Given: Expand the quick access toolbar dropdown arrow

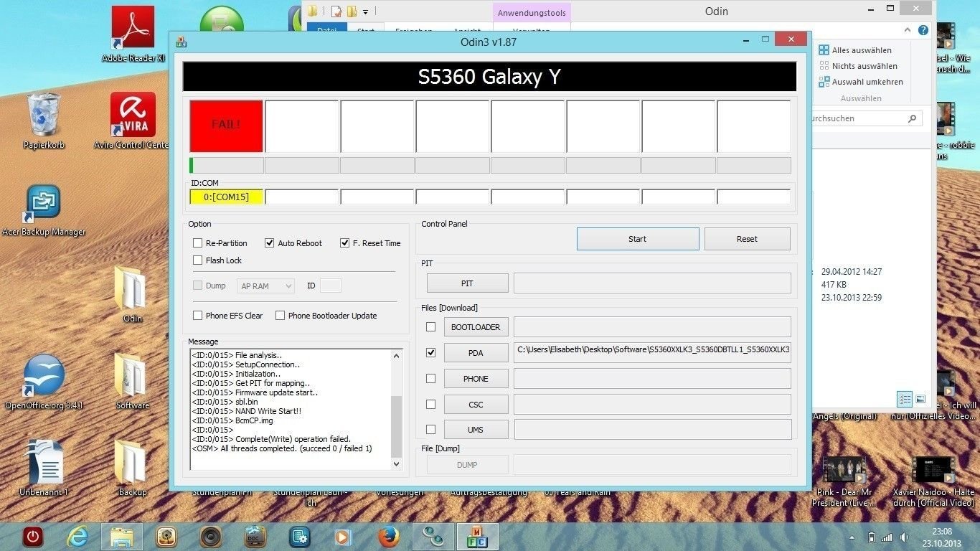Looking at the screenshot, I should pyautogui.click(x=365, y=11).
